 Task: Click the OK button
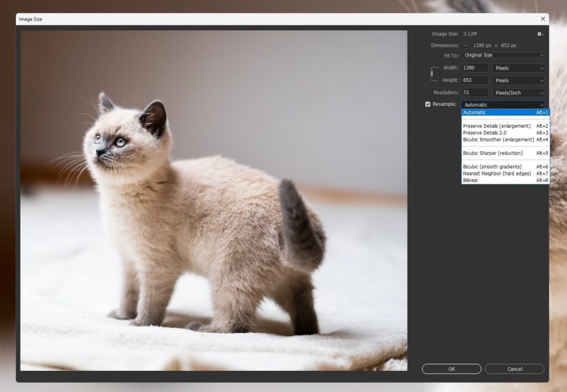click(451, 369)
